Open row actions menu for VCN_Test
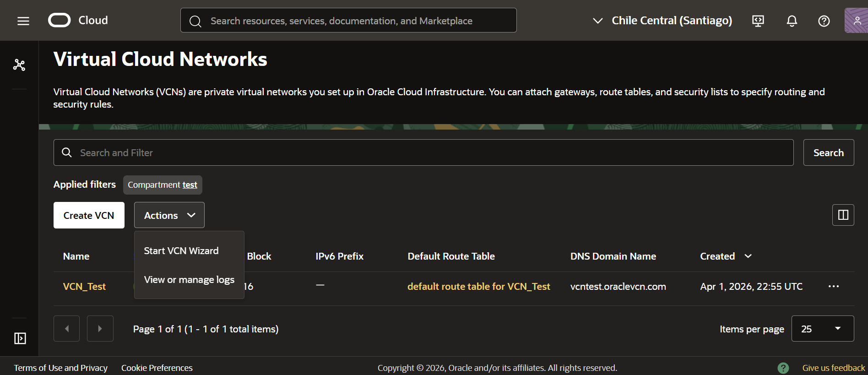This screenshot has height=375, width=868. click(834, 286)
